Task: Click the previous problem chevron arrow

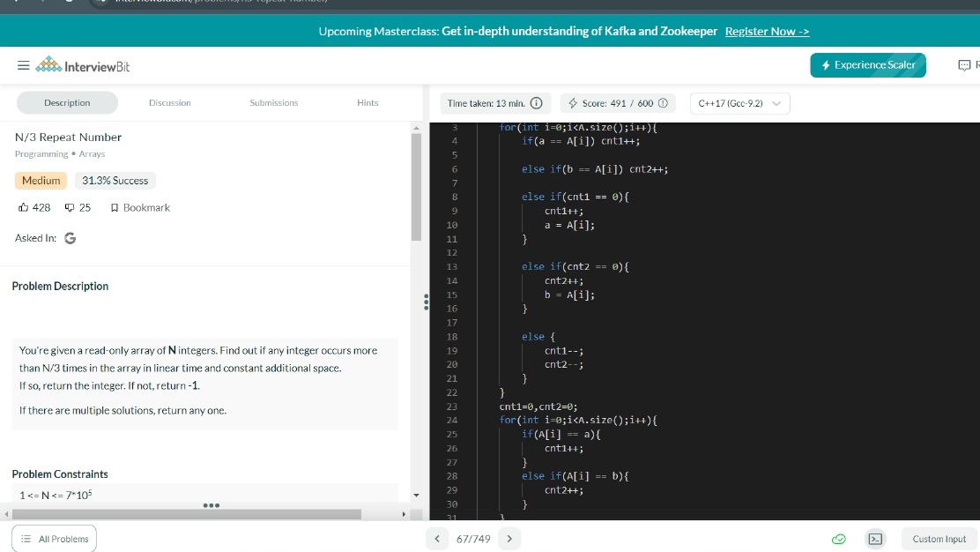Action: point(437,538)
